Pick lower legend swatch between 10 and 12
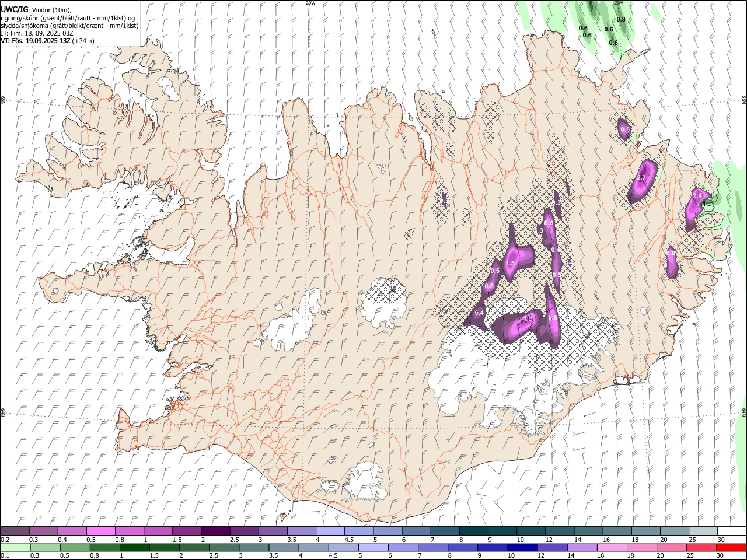Viewport: 747px width, 560px height. click(x=523, y=547)
